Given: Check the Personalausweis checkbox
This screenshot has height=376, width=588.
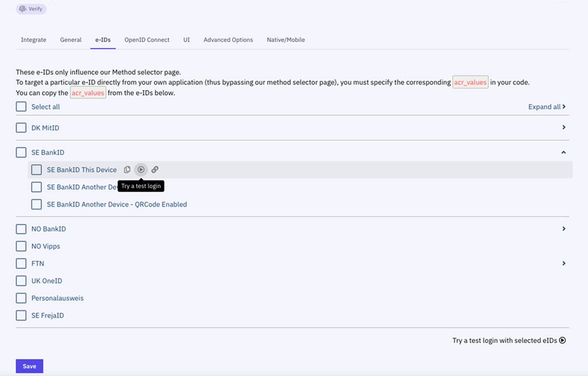Looking at the screenshot, I should coord(21,298).
